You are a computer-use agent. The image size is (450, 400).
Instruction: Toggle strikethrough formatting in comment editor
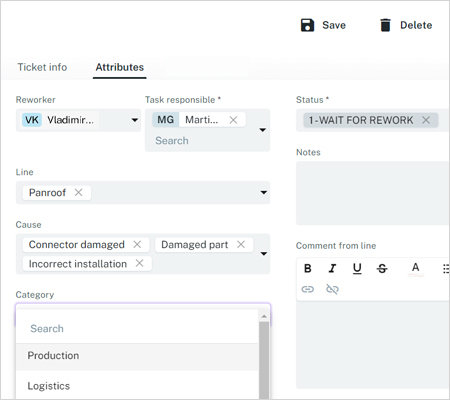tap(382, 268)
